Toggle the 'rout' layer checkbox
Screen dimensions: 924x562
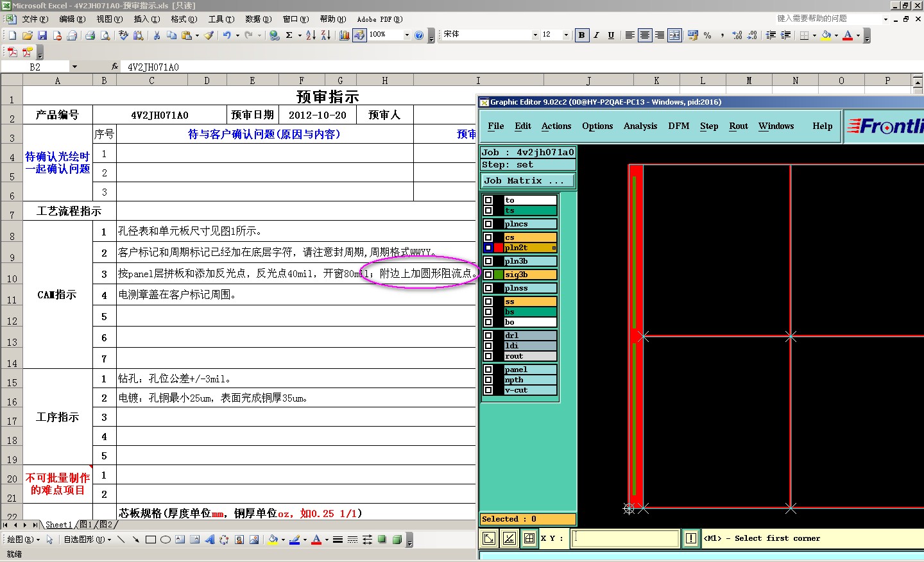click(x=488, y=356)
